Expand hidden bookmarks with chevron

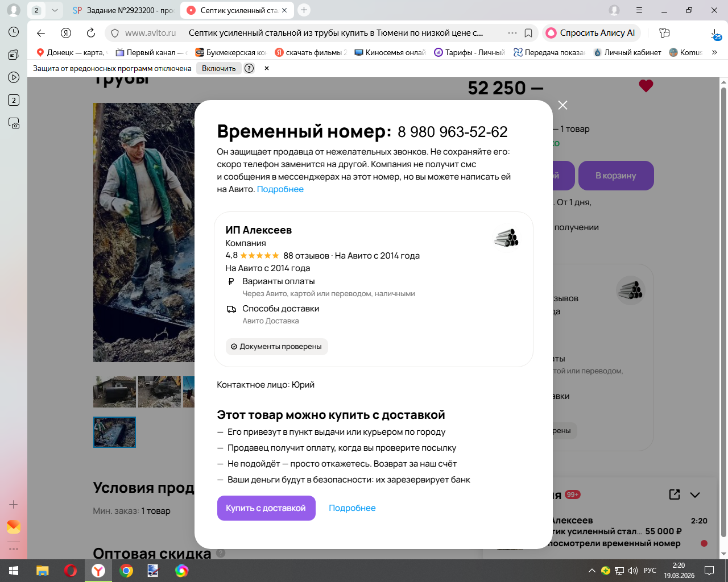(x=714, y=52)
